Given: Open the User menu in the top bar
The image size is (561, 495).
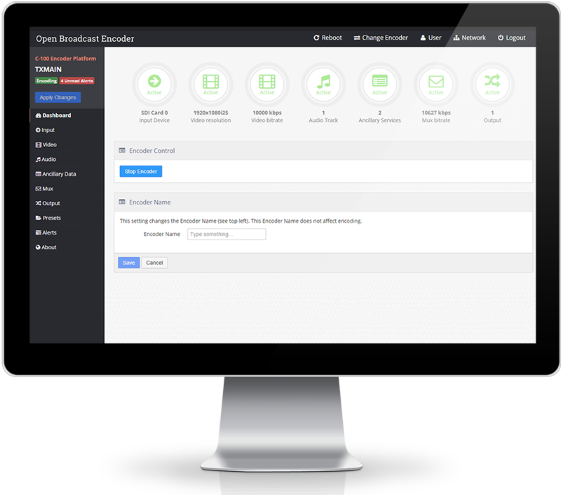Looking at the screenshot, I should point(431,38).
